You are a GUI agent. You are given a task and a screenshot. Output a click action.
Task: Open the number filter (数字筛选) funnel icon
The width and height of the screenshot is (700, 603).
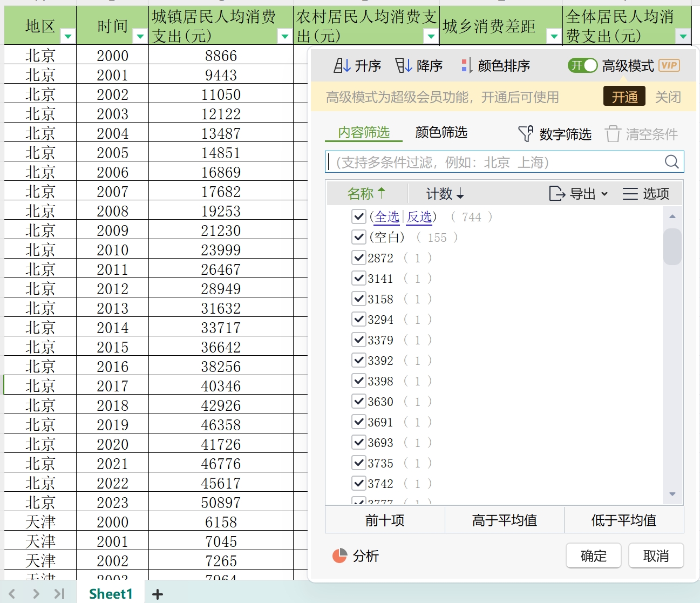(525, 134)
